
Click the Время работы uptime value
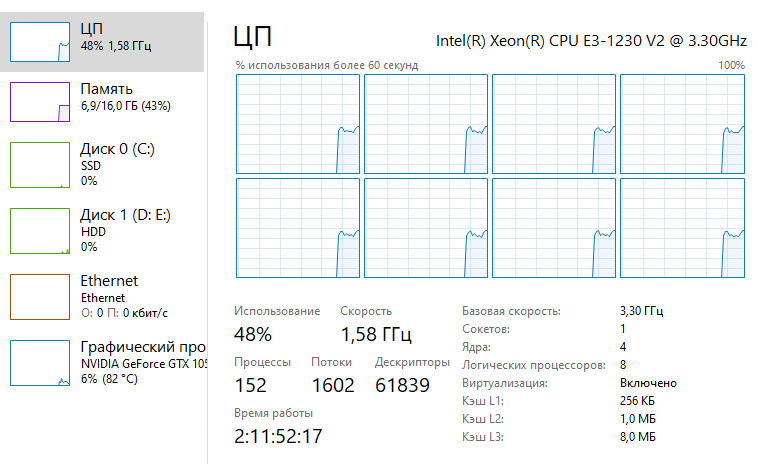(278, 436)
